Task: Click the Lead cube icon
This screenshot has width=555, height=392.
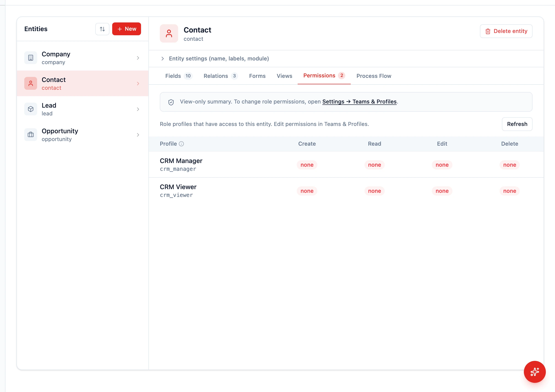Action: click(31, 109)
